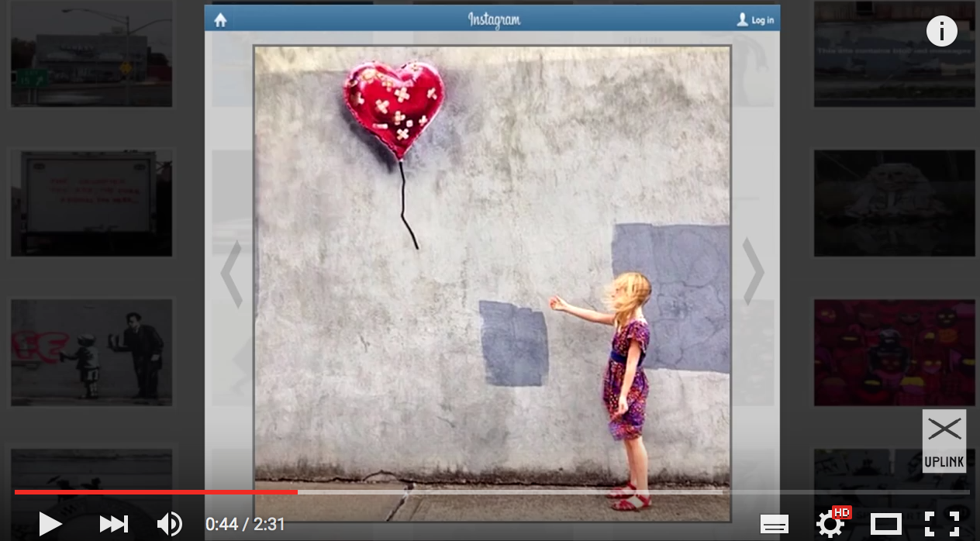Screen dimensions: 980x541
Task: Show the next Instagram photo
Action: tap(754, 271)
